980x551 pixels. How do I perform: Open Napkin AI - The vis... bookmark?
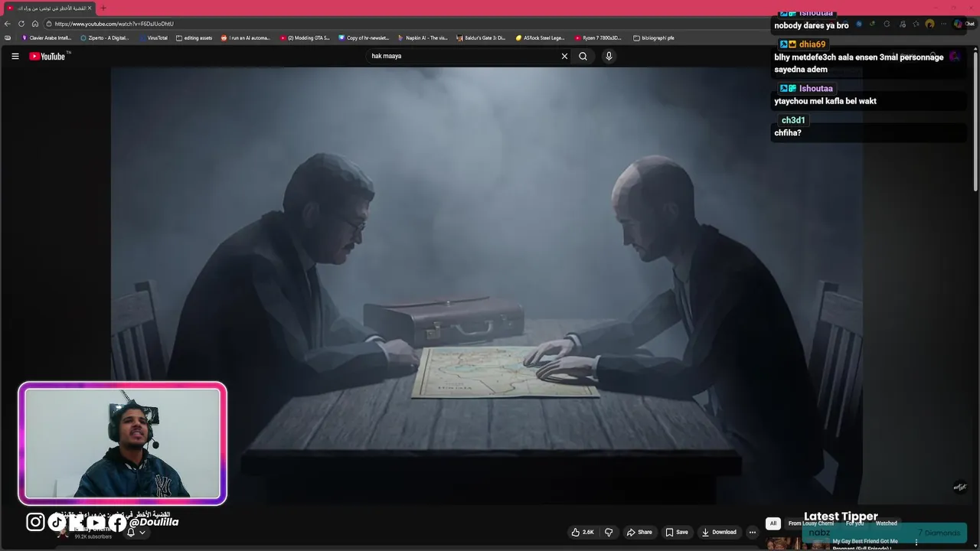point(423,37)
